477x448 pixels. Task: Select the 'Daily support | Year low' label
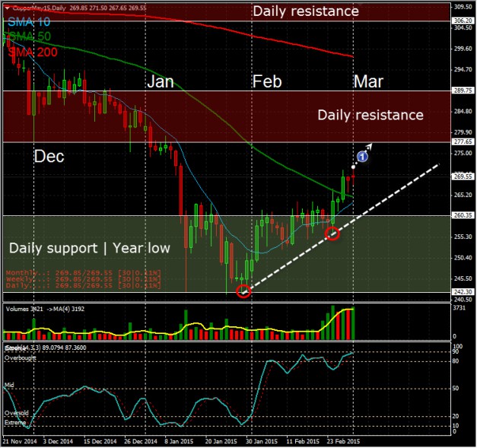[x=90, y=248]
